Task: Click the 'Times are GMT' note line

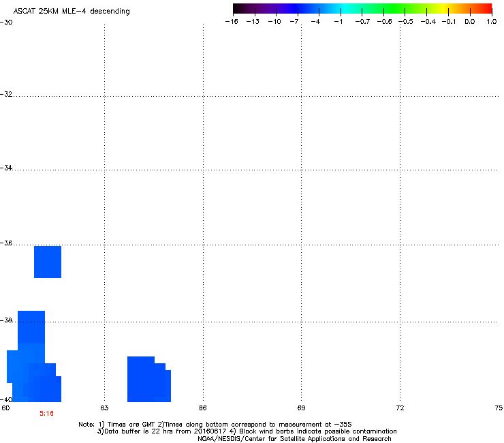Action: tap(215, 425)
